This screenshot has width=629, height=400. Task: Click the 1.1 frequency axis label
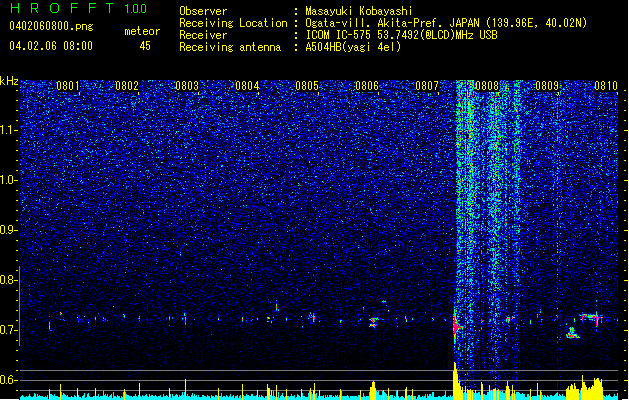(x=9, y=130)
